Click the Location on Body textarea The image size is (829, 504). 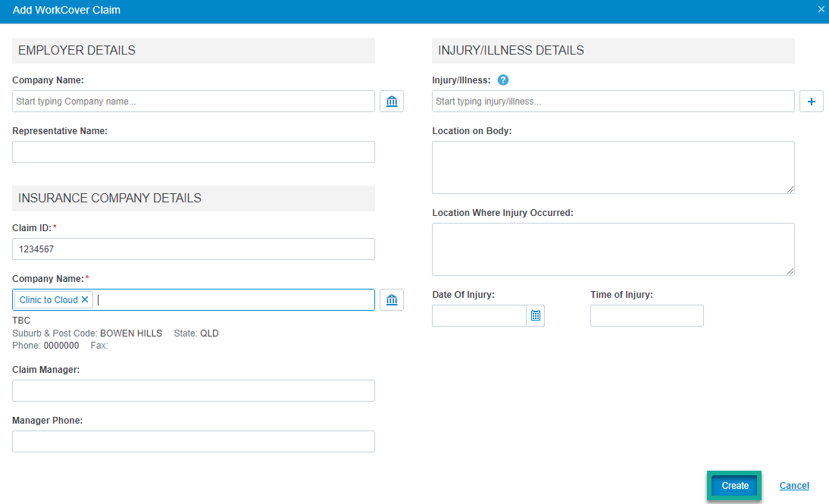613,167
